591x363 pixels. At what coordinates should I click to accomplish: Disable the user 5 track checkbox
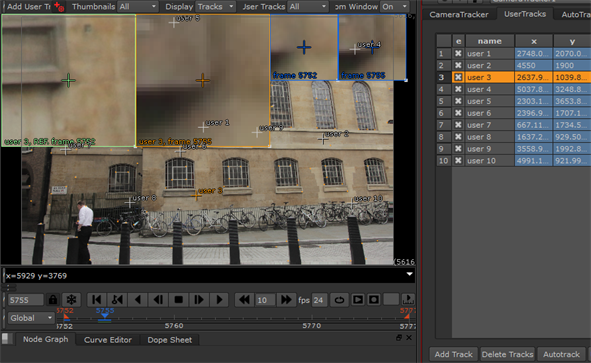pos(458,101)
